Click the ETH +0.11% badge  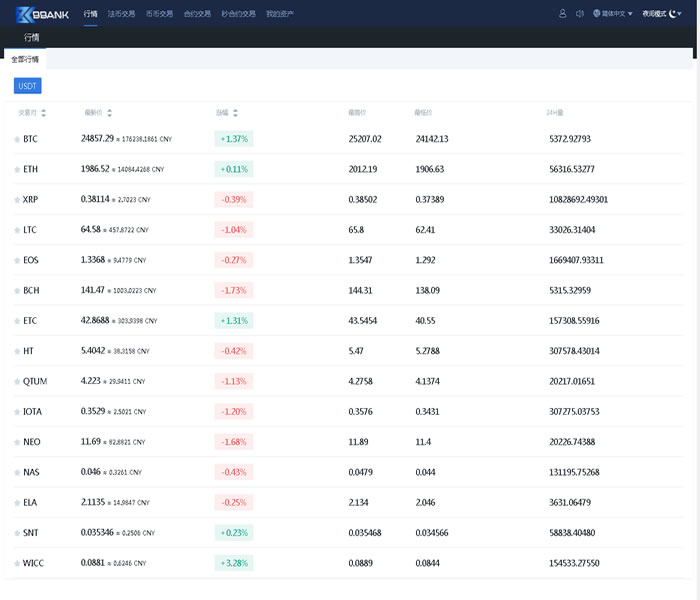point(234,169)
